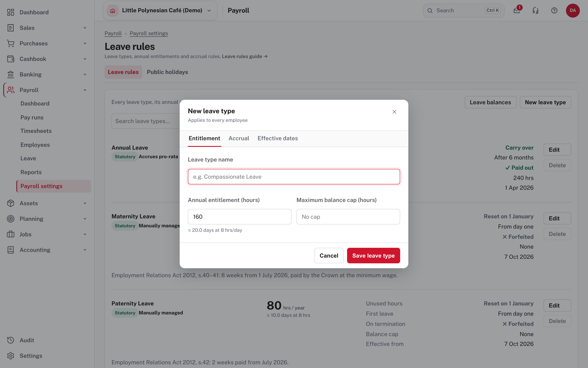Click the Audit history icon
This screenshot has width=588, height=368.
10,340
